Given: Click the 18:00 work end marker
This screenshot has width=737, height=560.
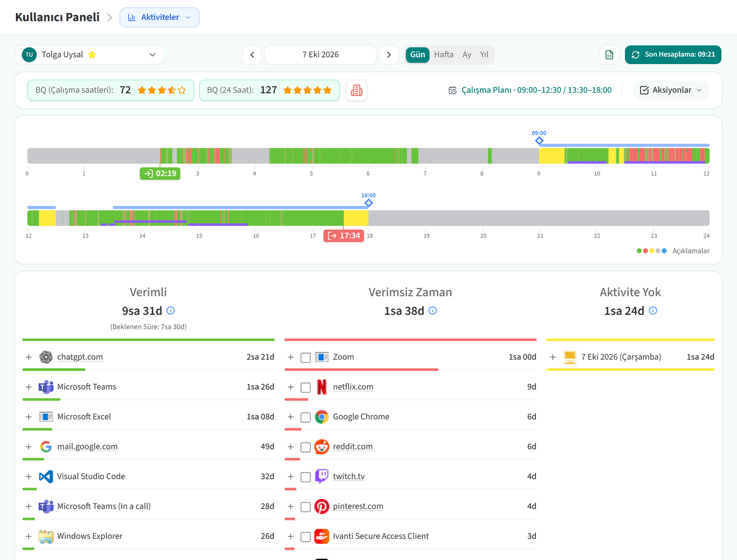Looking at the screenshot, I should [x=368, y=203].
